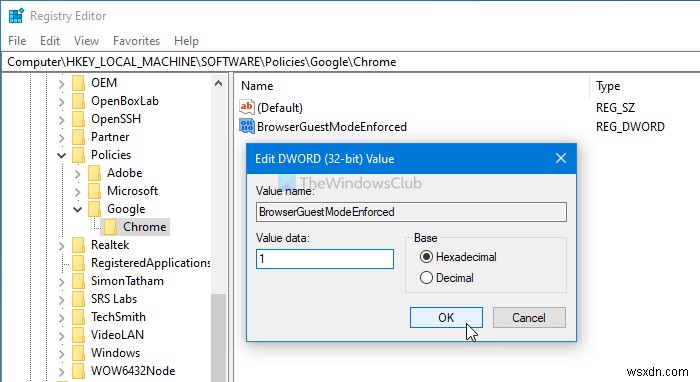700x382 pixels.
Task: Collapse the Policies key
Action: point(62,155)
